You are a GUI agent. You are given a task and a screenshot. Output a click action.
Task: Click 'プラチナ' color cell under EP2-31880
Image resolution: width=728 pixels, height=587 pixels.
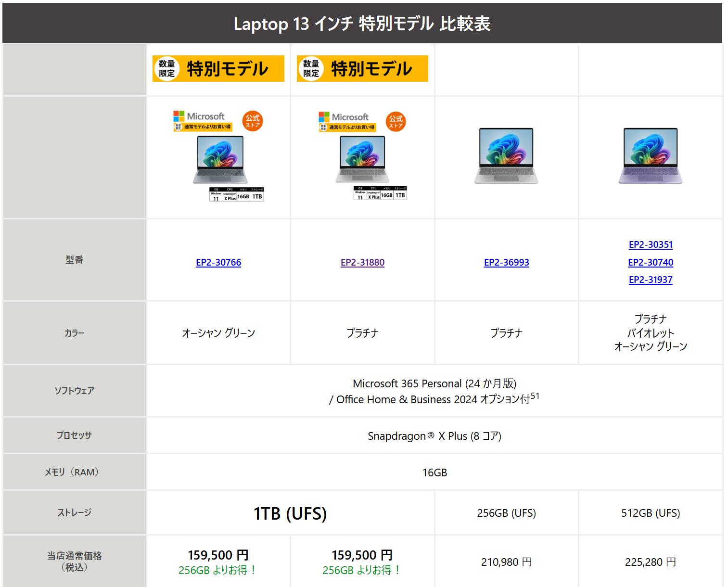(x=362, y=333)
